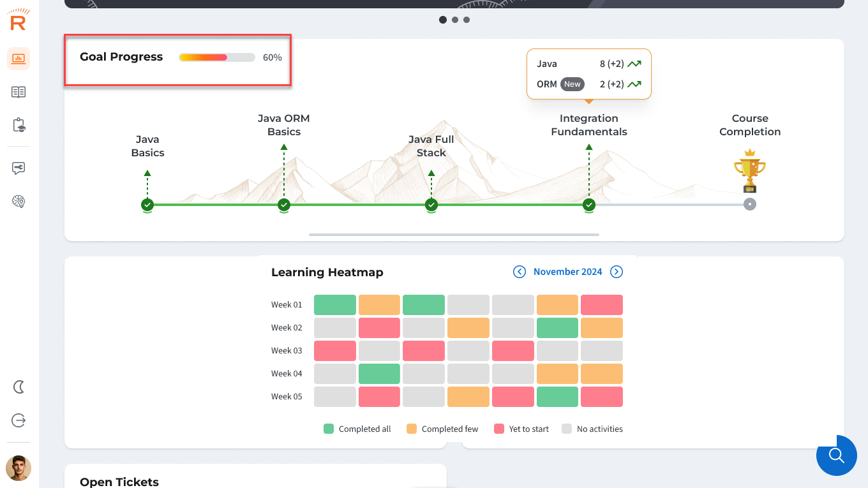Select the first carousel dot
This screenshot has height=488, width=868.
pyautogui.click(x=443, y=20)
